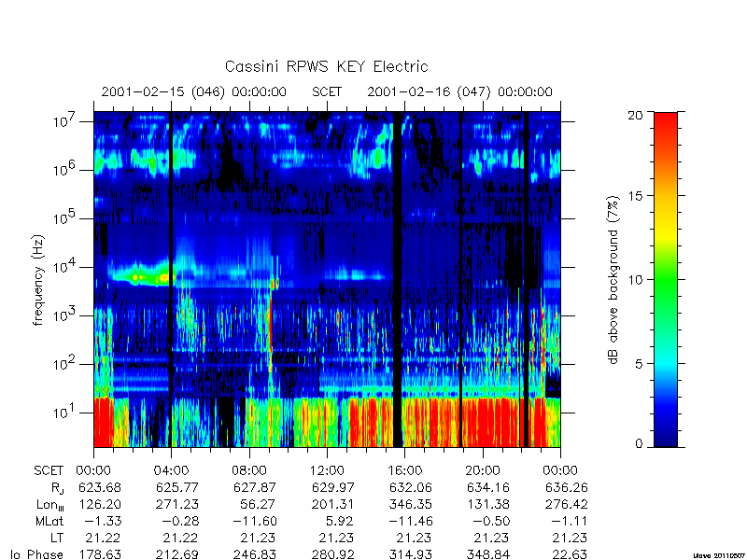747x560 pixels.
Task: Click the title "Cassini RPWS KEY Electric"
Action: click(326, 66)
